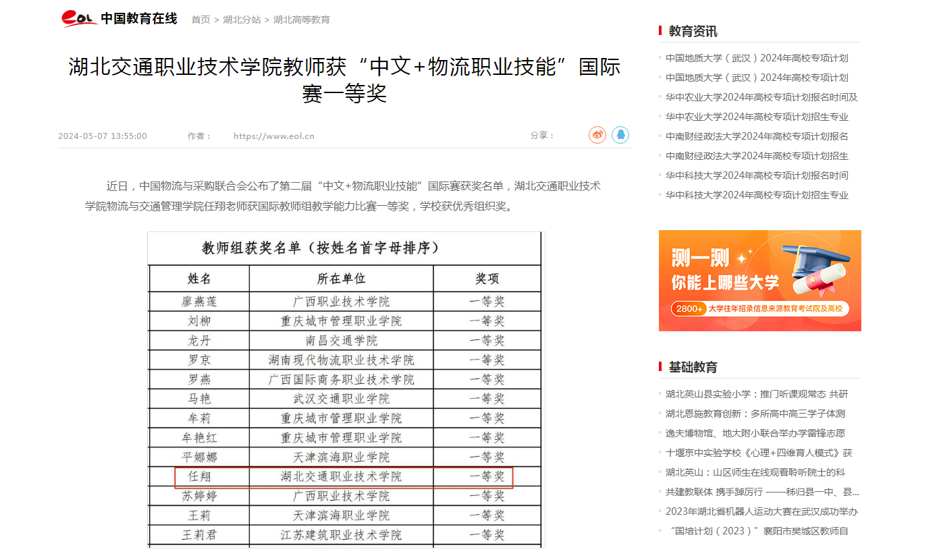
Task: Share the article to Weibo
Action: 597,135
